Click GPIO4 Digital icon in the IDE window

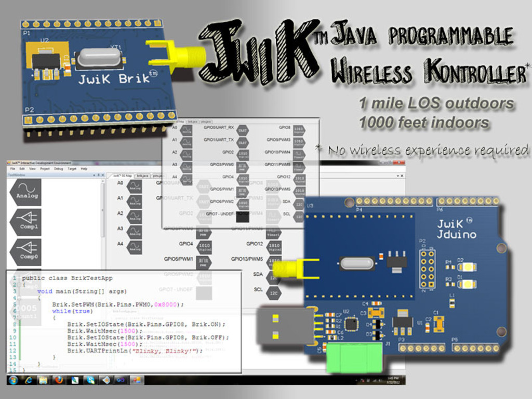[x=204, y=247]
